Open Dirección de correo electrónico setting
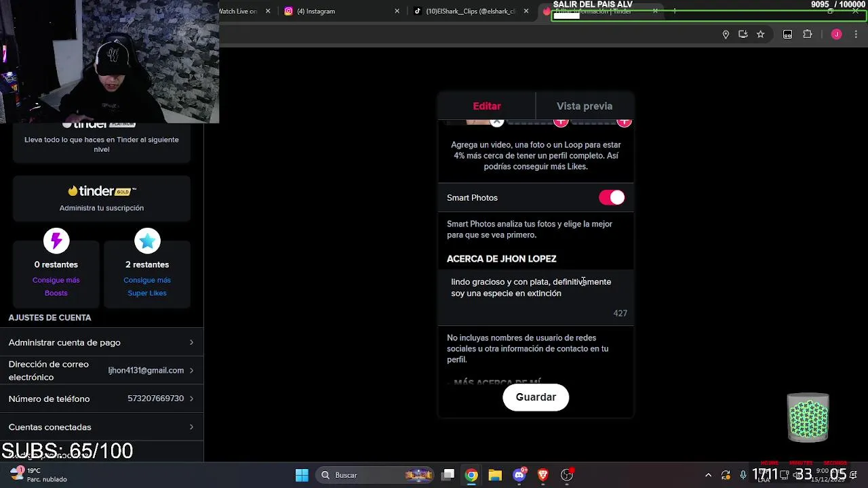This screenshot has height=488, width=868. coord(102,371)
